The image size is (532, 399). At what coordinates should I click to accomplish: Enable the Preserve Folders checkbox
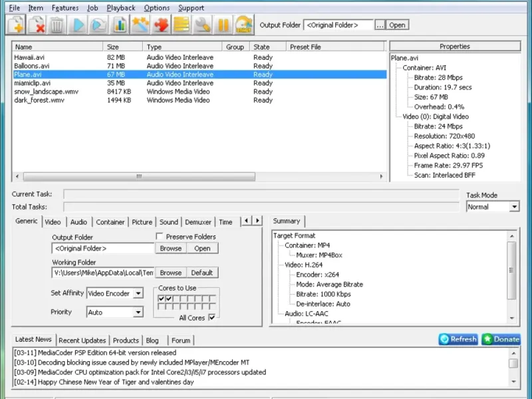pos(160,237)
